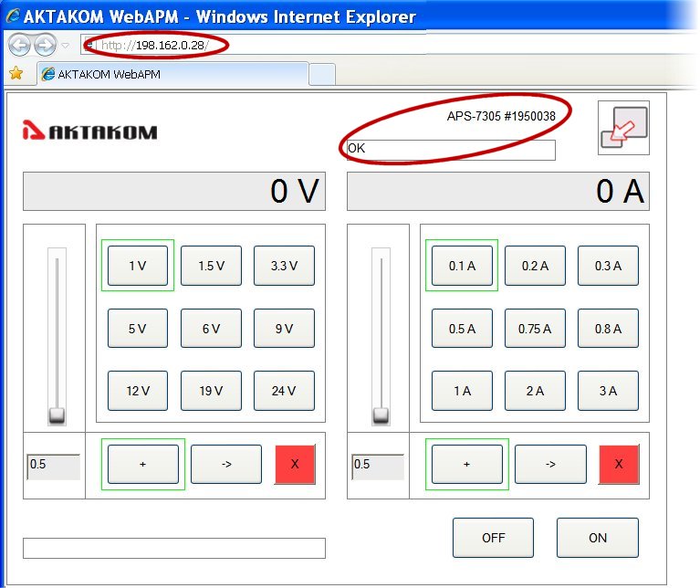Click the window resize icon at top right
The width and height of the screenshot is (700, 588).
pyautogui.click(x=623, y=128)
